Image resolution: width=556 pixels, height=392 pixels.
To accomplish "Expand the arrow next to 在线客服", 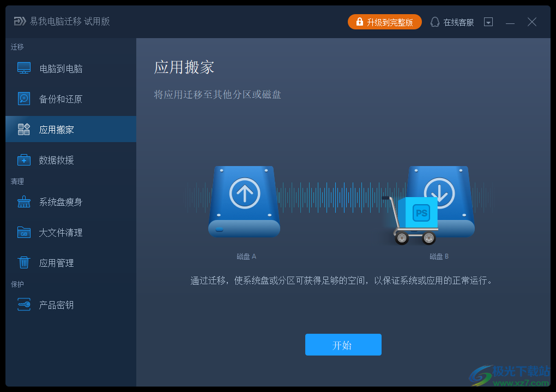I will click(x=488, y=22).
